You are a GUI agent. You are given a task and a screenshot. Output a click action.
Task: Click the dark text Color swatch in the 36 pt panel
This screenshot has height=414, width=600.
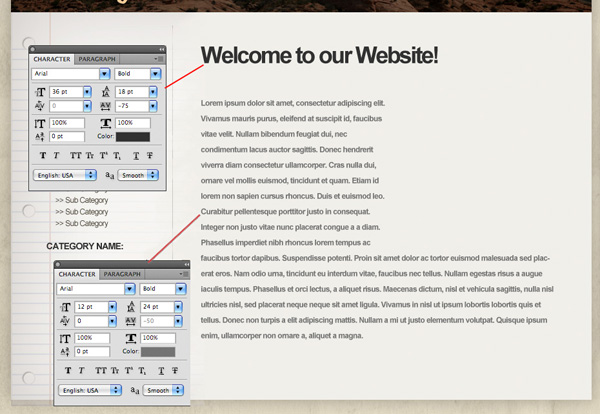(133, 137)
